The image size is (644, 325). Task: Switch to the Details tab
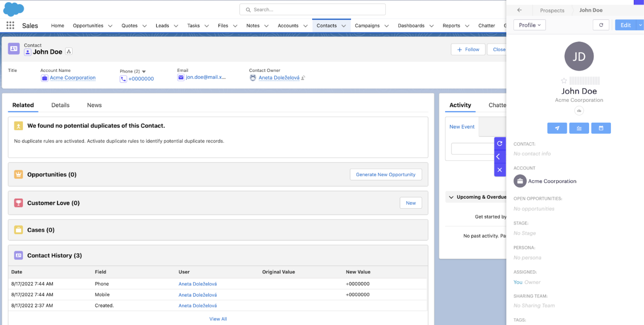(x=60, y=105)
